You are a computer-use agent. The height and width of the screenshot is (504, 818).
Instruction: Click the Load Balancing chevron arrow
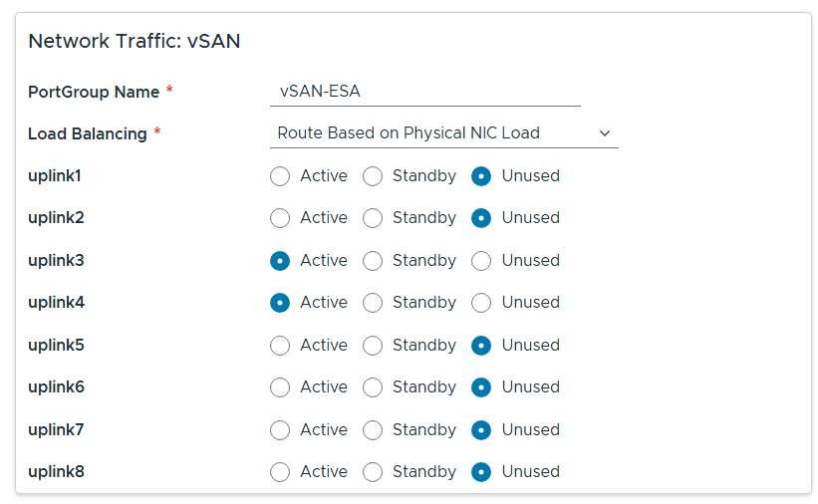605,133
